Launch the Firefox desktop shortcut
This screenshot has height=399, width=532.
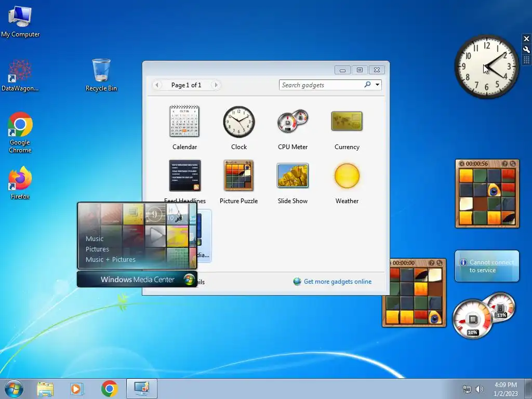coord(20,182)
